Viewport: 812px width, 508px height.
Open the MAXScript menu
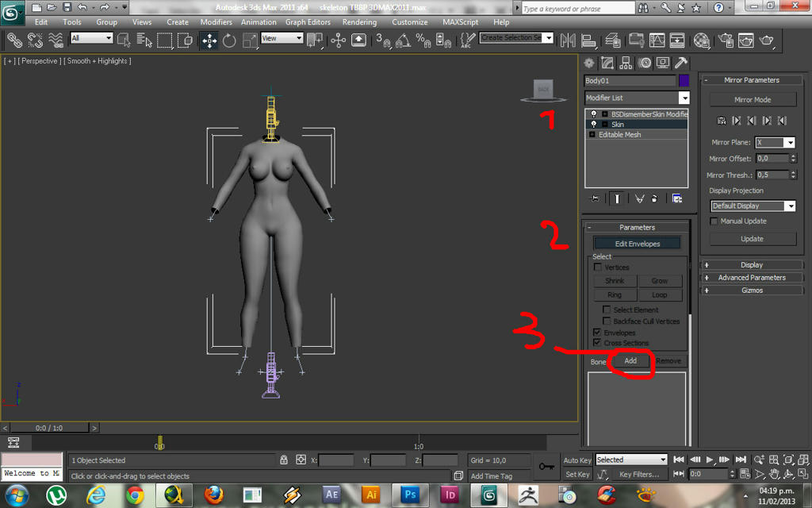(461, 21)
